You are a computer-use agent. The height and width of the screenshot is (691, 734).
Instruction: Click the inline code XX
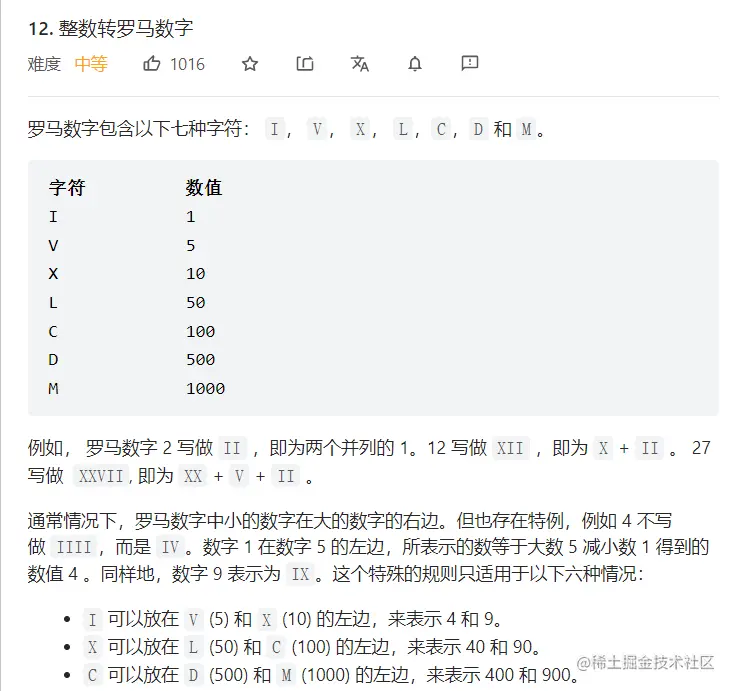(x=192, y=477)
